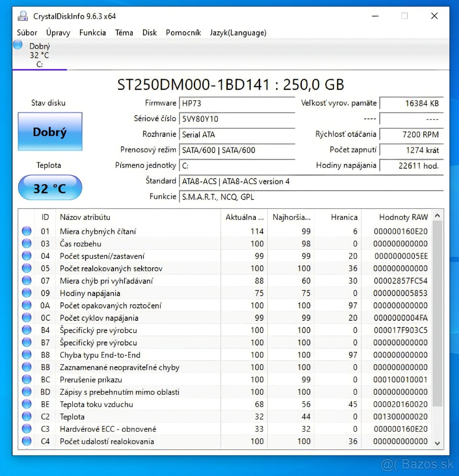The width and height of the screenshot is (459, 476).
Task: Click the status dot for "Hardvérové ECC - obnovené"
Action: 26,428
